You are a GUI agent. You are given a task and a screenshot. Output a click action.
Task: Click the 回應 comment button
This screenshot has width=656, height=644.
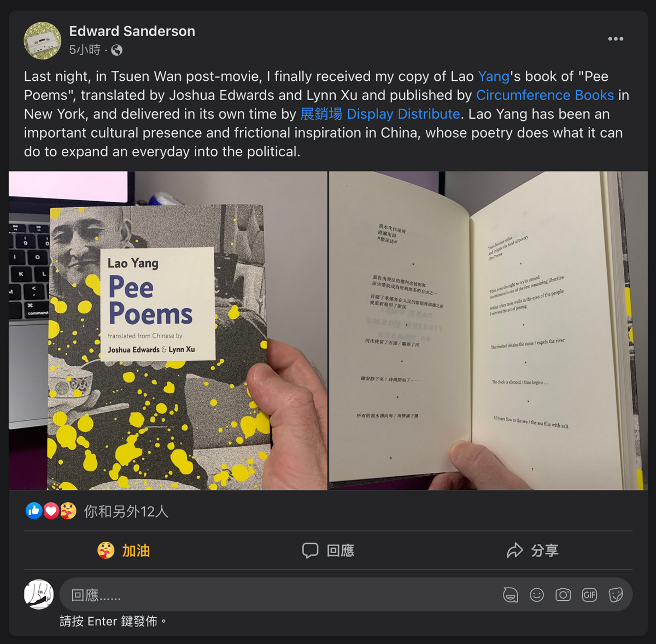tap(328, 550)
